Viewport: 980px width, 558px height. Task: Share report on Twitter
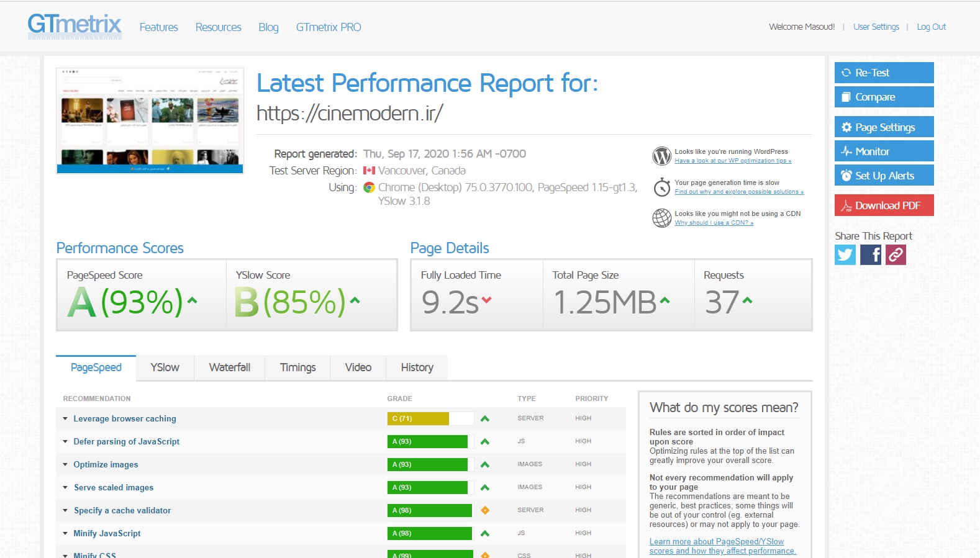point(845,254)
